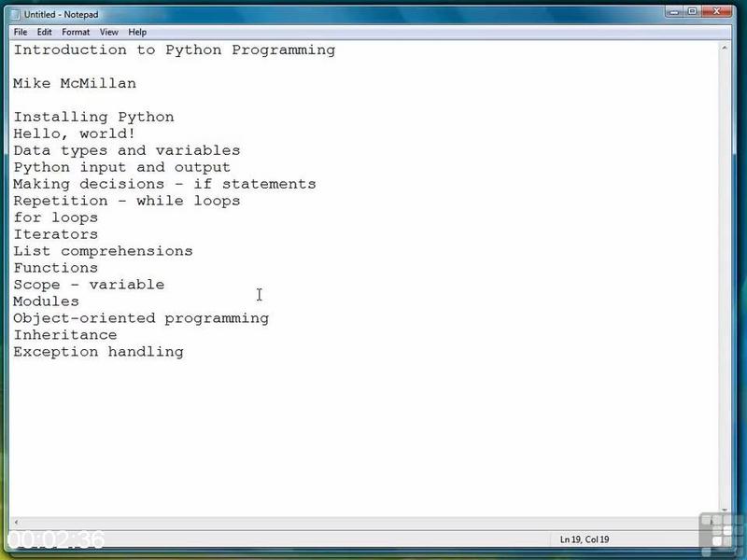Click 'Data types and variables' text
Image resolution: width=747 pixels, height=560 pixels.
[127, 150]
